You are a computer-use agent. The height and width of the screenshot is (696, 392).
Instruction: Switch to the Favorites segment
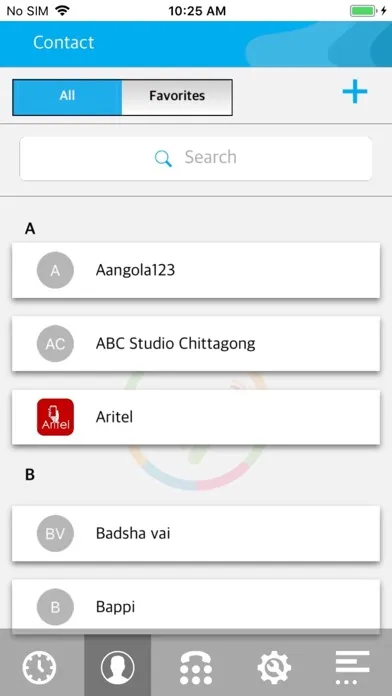tap(177, 96)
